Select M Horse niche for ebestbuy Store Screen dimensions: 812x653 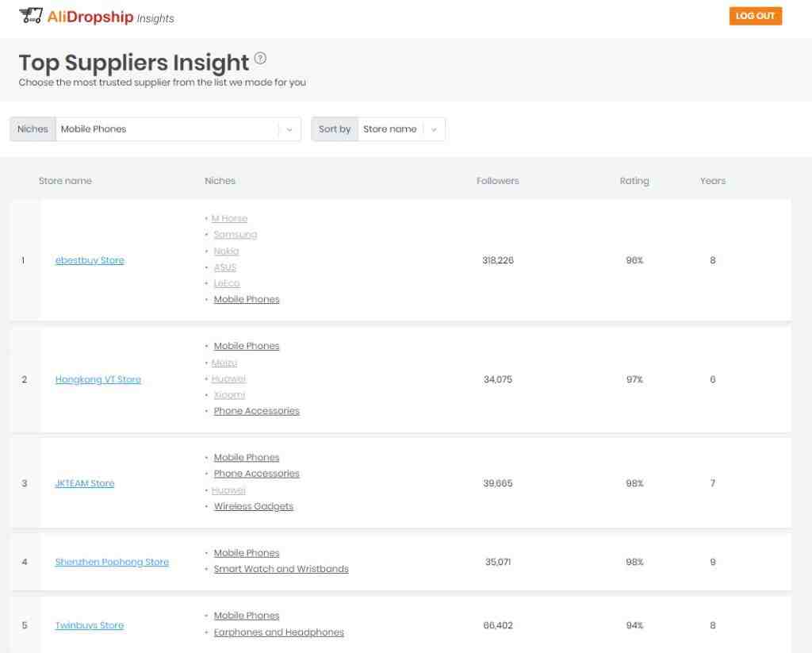pyautogui.click(x=229, y=218)
